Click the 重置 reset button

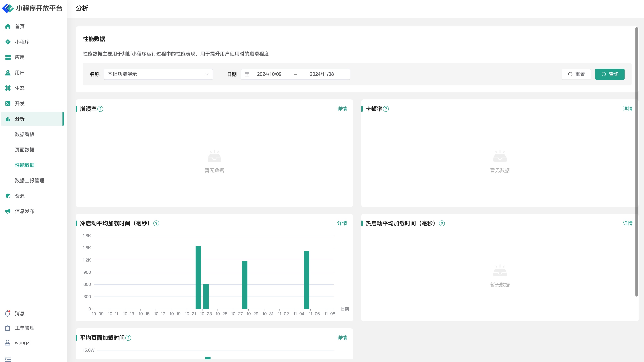[x=576, y=74]
